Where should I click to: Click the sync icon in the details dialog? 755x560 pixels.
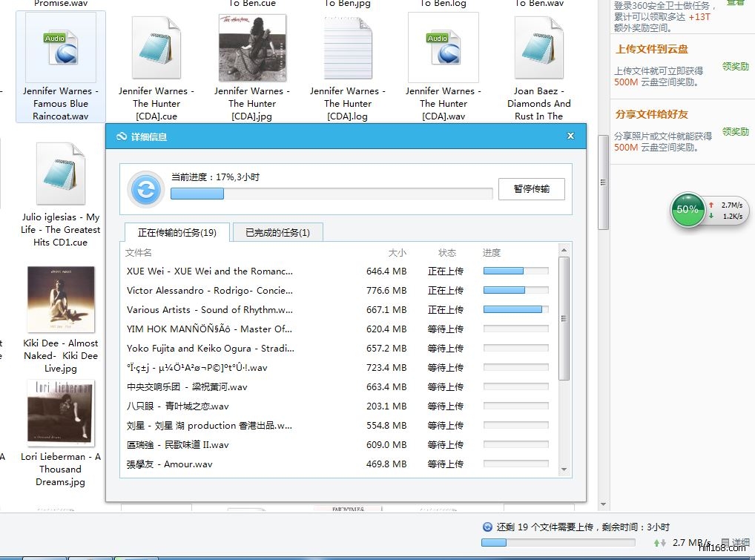146,189
